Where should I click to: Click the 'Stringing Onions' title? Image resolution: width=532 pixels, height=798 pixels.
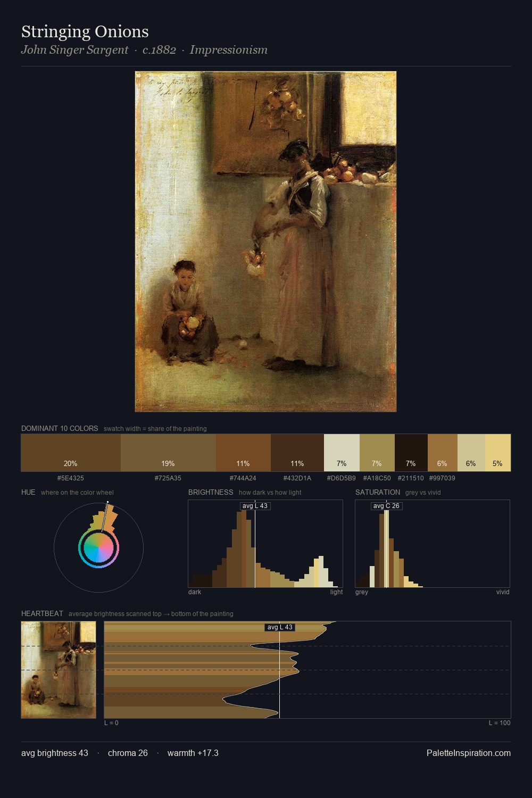(x=85, y=31)
